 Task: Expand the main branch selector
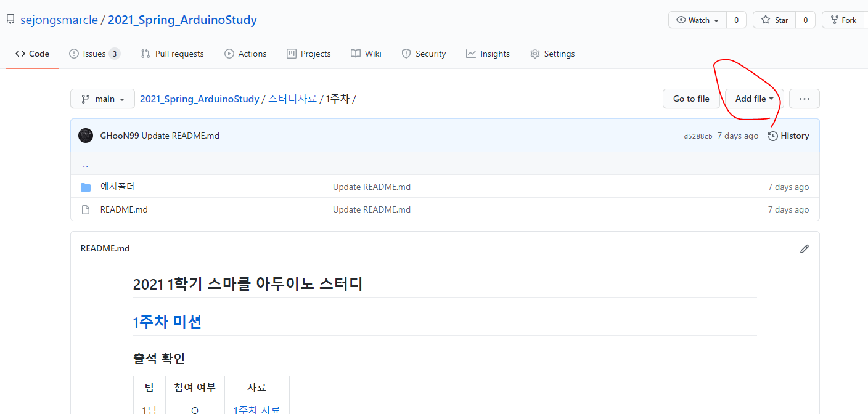pos(102,99)
